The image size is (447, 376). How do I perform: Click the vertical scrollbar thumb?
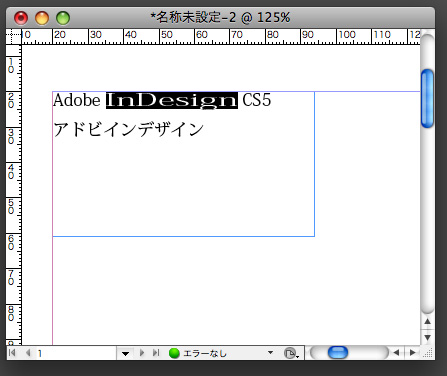427,98
